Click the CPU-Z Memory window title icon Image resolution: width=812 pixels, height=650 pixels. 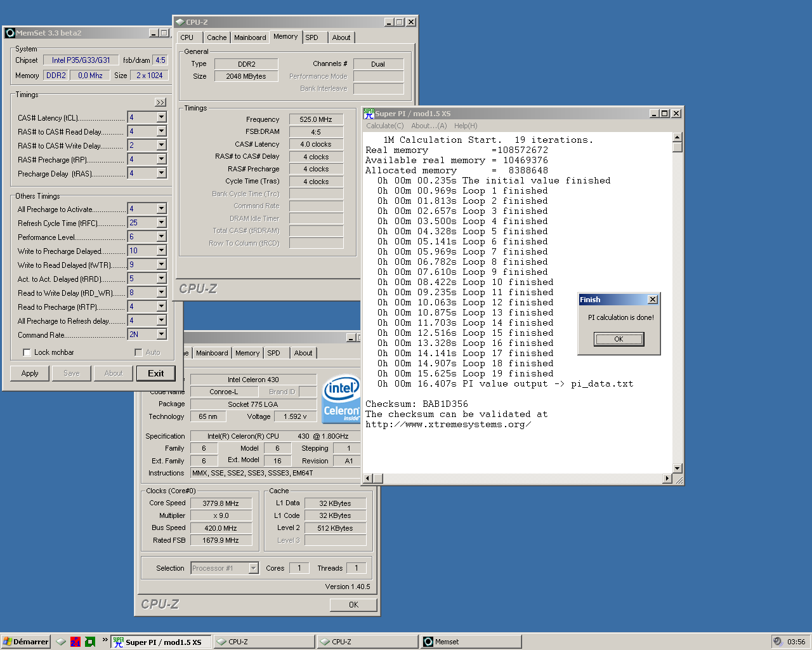tap(180, 22)
